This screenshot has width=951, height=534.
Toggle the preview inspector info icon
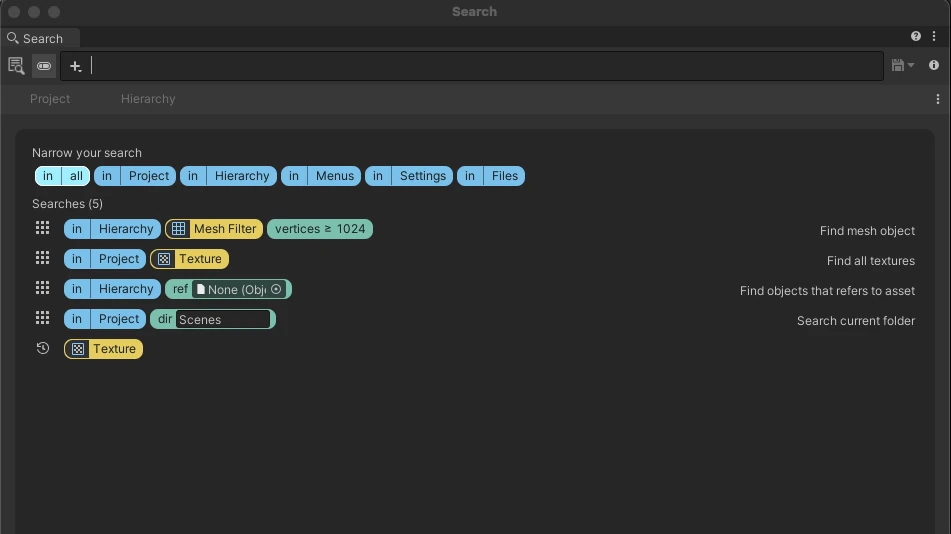934,65
